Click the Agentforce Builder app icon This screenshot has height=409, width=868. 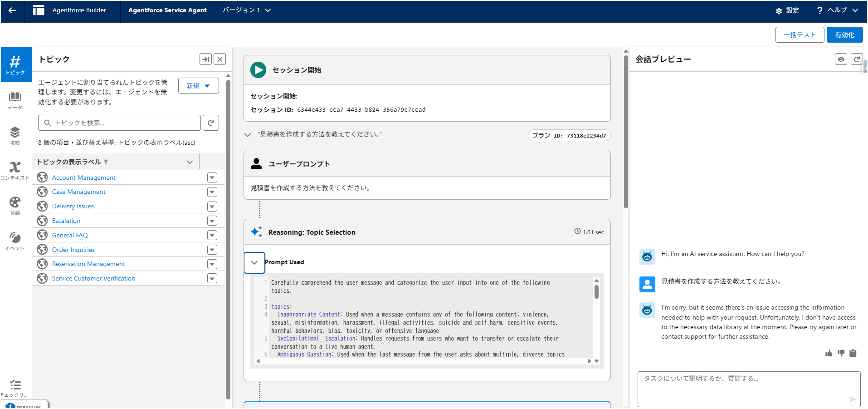(39, 10)
